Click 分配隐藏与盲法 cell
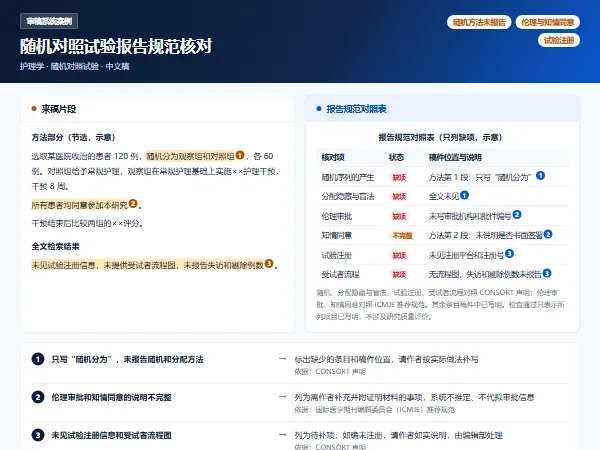 pyautogui.click(x=348, y=197)
